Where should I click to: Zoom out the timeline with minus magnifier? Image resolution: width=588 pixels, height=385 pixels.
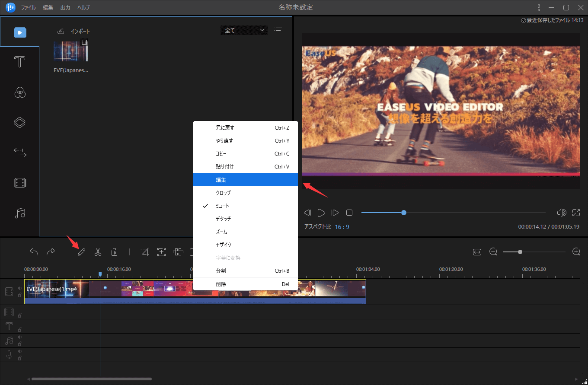click(493, 252)
